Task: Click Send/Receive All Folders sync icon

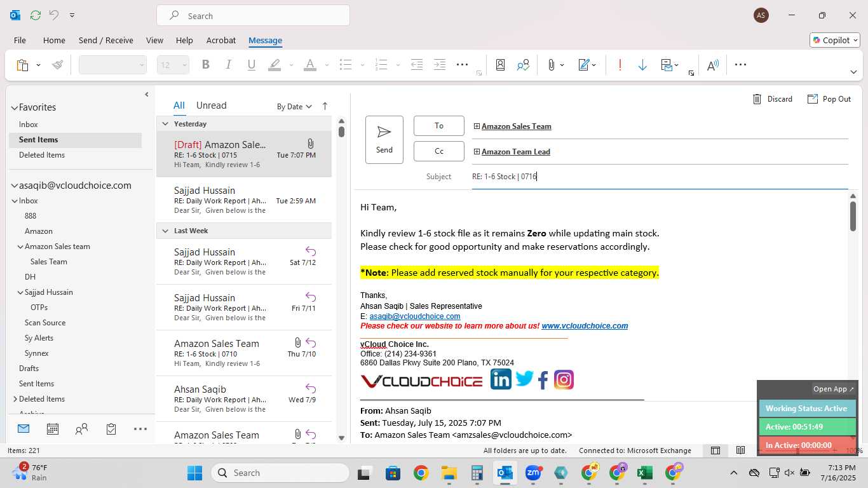Action: [35, 15]
